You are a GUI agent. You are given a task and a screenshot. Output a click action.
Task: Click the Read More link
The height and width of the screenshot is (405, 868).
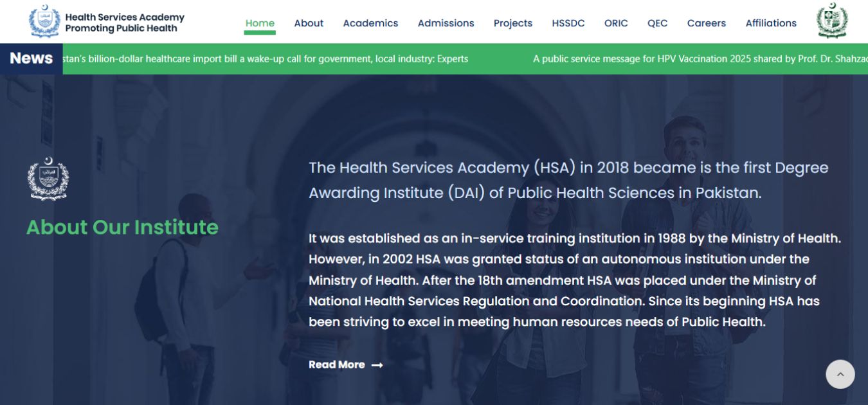(337, 364)
